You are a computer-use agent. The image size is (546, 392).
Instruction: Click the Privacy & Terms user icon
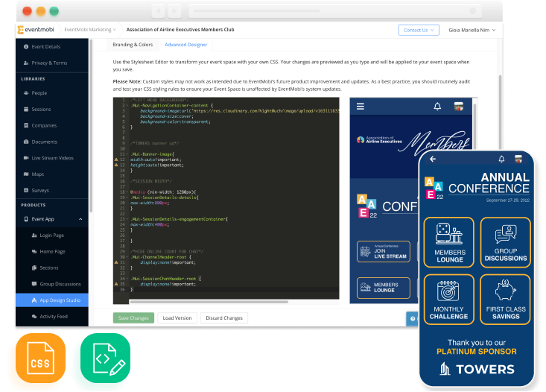click(26, 63)
